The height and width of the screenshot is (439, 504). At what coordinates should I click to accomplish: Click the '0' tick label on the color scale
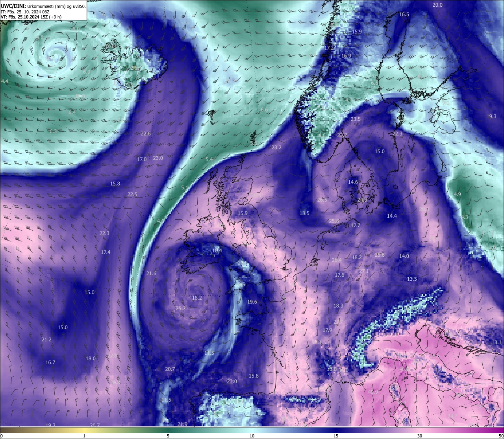(2, 436)
